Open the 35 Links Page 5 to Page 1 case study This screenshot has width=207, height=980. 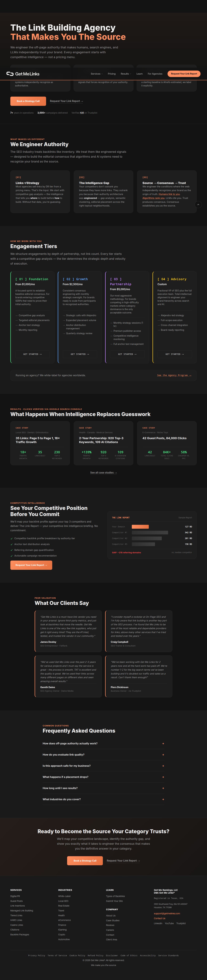pos(40,443)
